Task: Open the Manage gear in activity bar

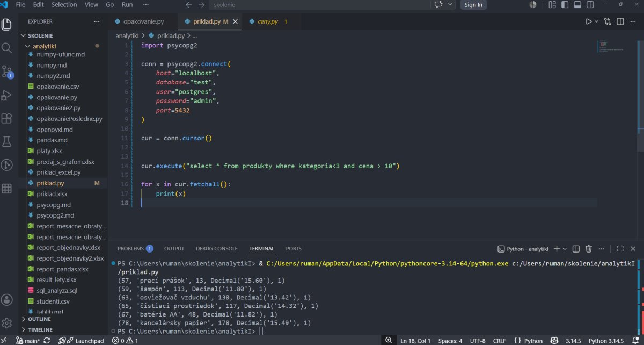Action: pos(7,323)
